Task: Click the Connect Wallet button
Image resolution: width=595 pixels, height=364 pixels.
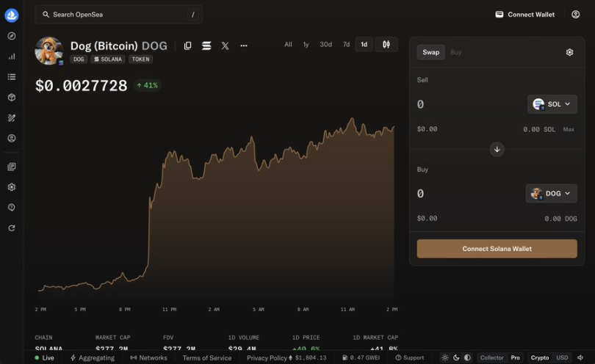Action: tap(525, 15)
